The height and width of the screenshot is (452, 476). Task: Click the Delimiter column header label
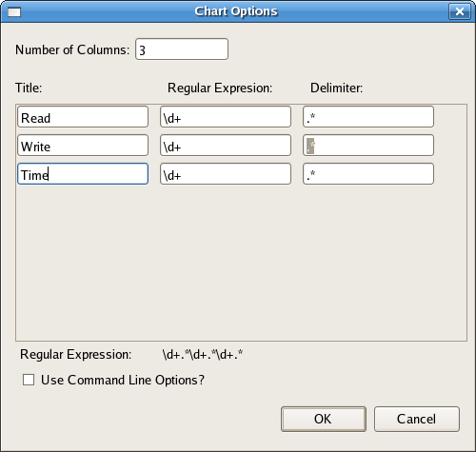click(336, 88)
